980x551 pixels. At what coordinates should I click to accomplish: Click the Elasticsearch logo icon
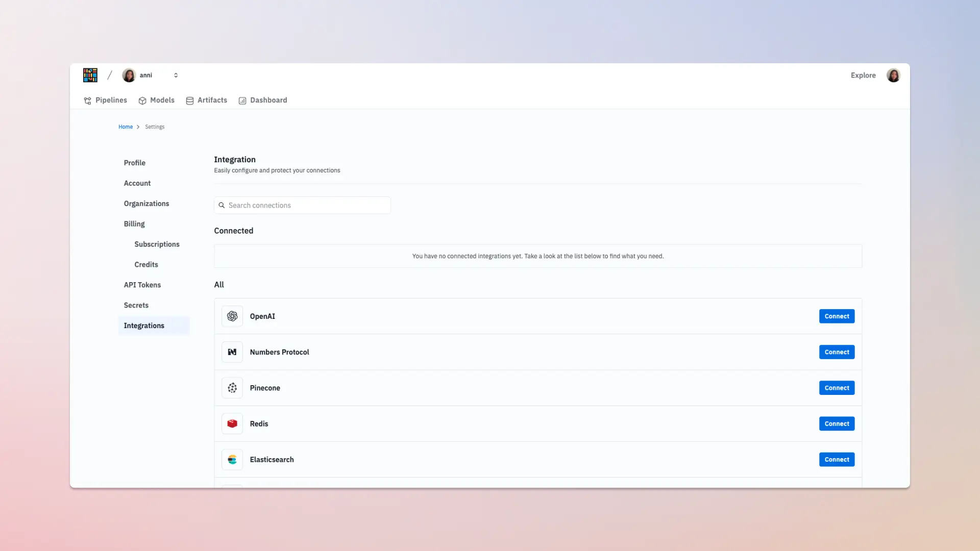232,460
